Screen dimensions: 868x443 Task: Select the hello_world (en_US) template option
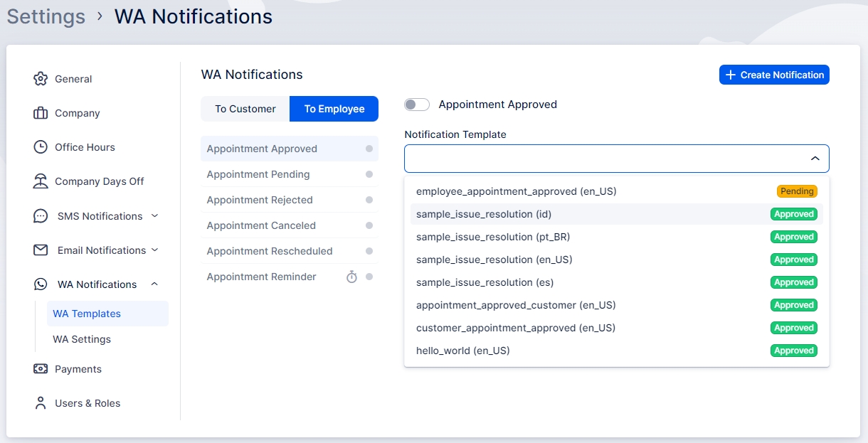click(463, 351)
